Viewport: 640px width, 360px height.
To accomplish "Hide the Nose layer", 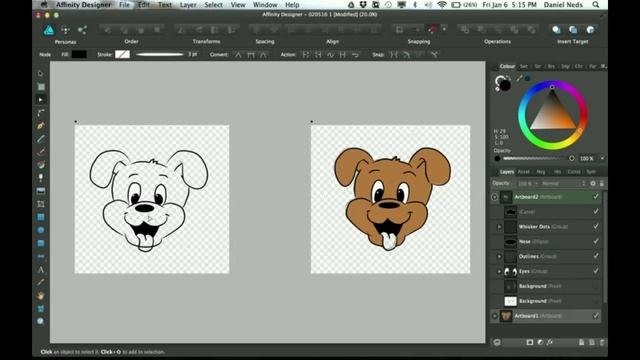I will tap(596, 241).
